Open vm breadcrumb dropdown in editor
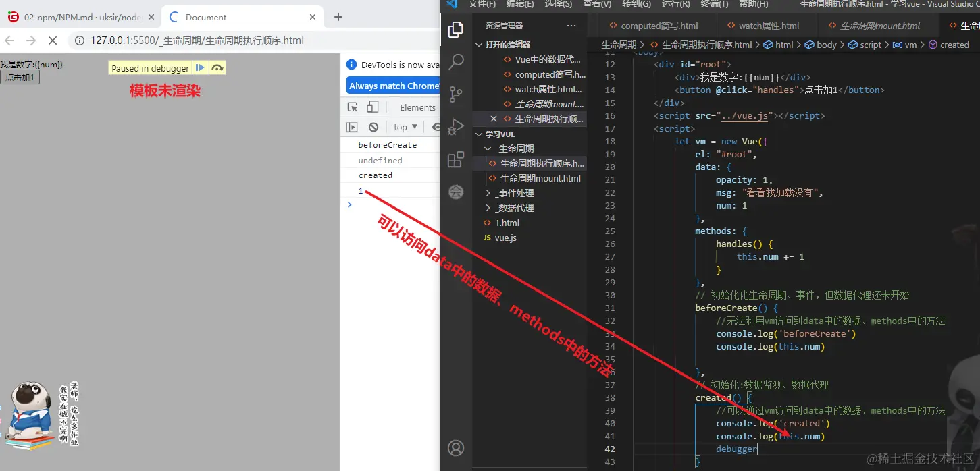Viewport: 980px width, 471px height. (x=905, y=45)
